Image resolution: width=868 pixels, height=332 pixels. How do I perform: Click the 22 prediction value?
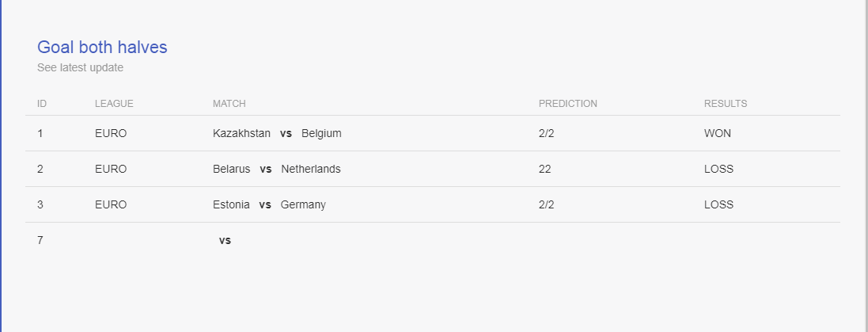[x=544, y=169]
